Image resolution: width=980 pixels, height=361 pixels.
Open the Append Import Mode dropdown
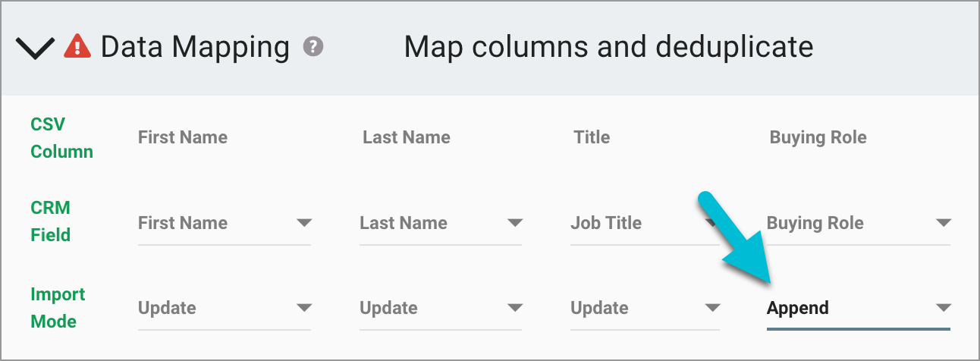858,308
